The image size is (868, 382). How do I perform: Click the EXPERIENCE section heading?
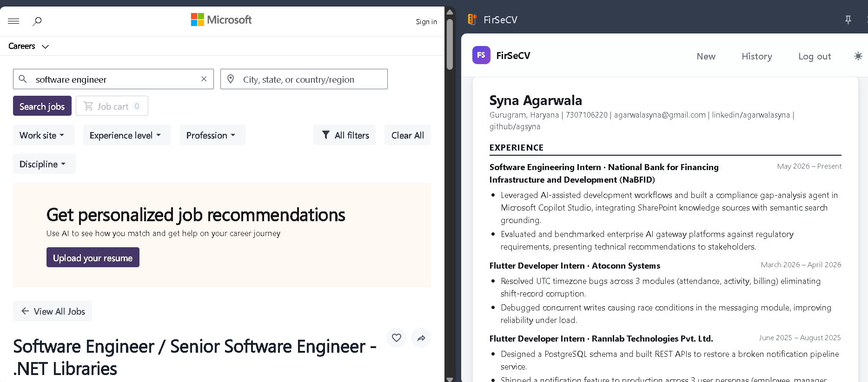pos(517,147)
